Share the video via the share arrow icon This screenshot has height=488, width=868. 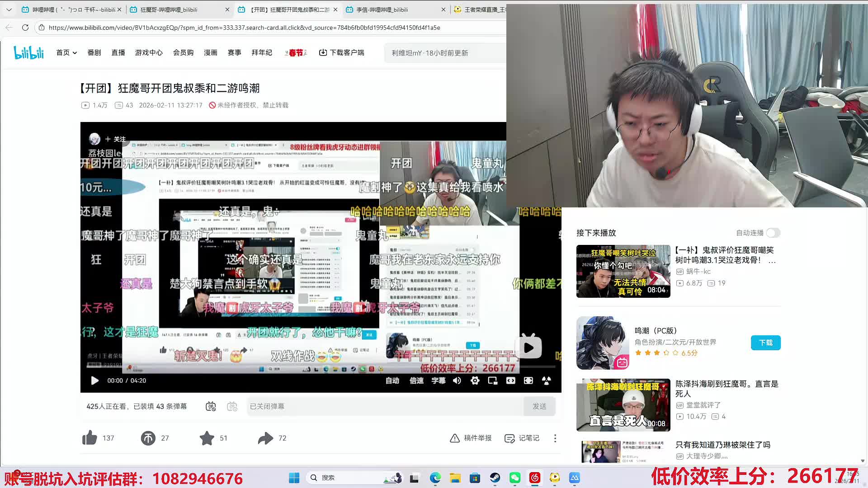coord(266,438)
